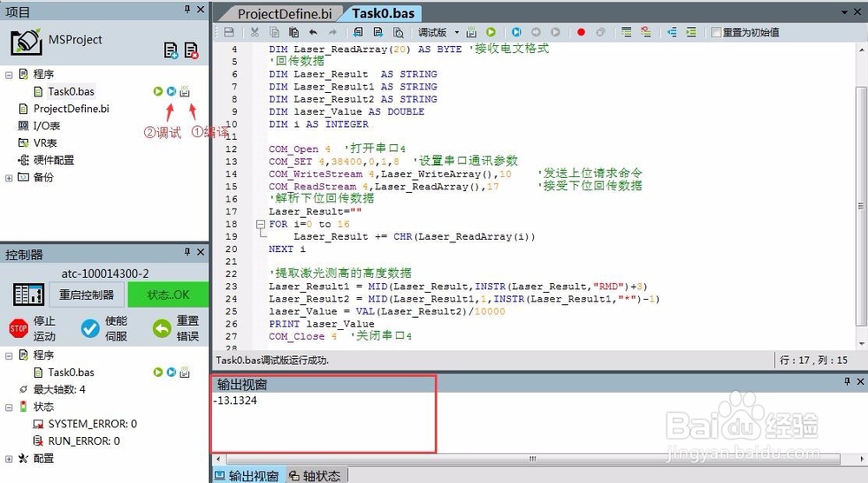Click the Paste clipboard icon
Image resolution: width=868 pixels, height=483 pixels.
pos(294,32)
